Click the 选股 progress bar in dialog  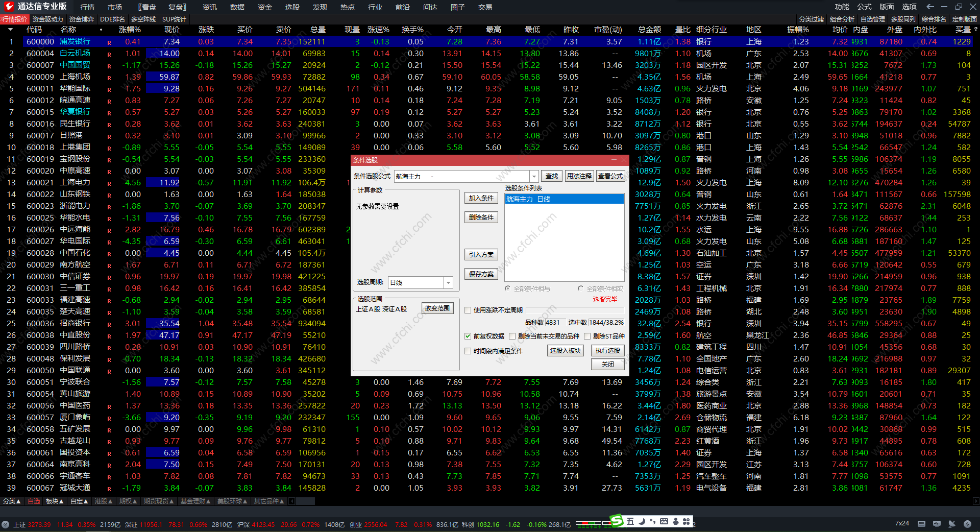click(x=575, y=310)
